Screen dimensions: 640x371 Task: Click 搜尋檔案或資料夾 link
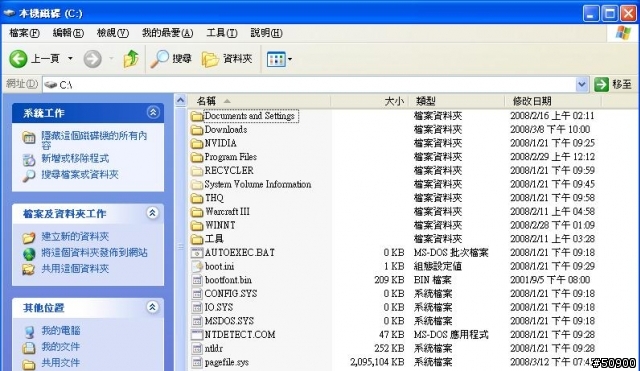click(80, 175)
